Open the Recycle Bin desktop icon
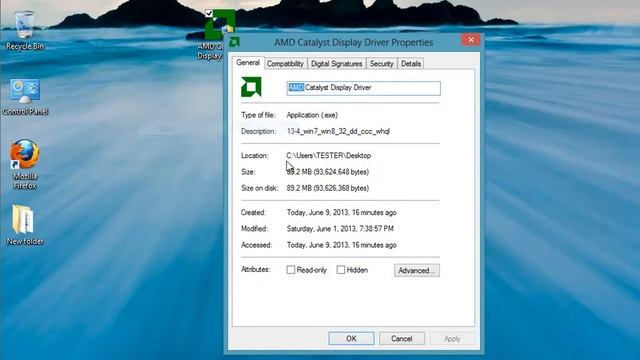 pos(24,31)
